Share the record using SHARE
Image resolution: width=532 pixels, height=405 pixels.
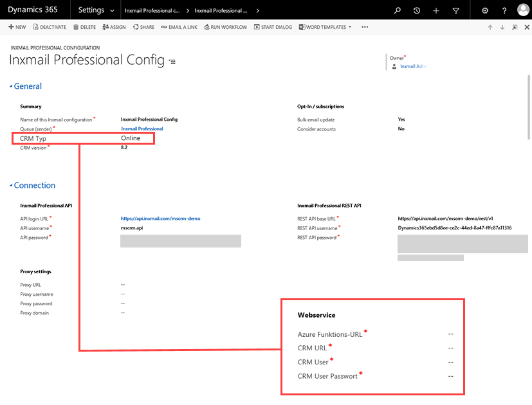tap(143, 27)
